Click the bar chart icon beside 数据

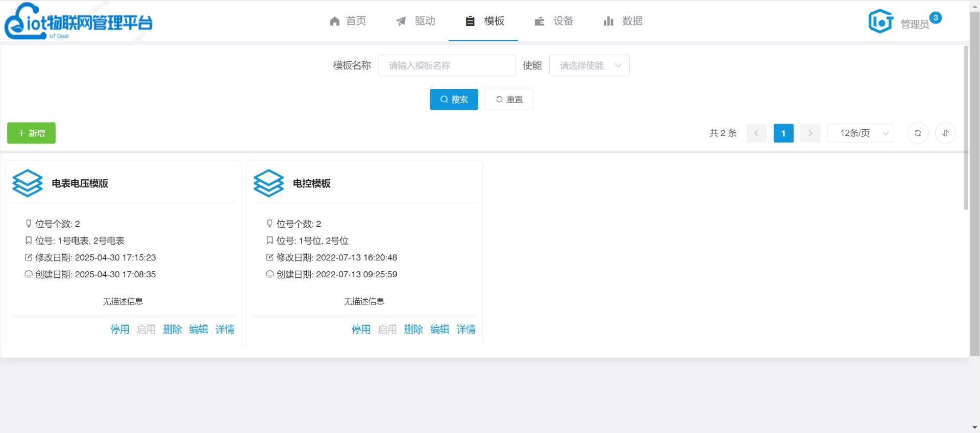(608, 21)
